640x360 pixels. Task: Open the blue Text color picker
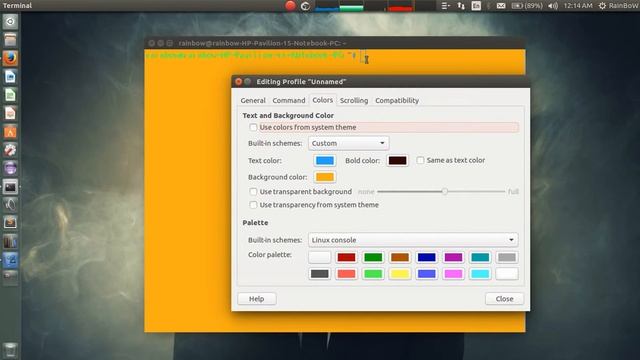[325, 160]
